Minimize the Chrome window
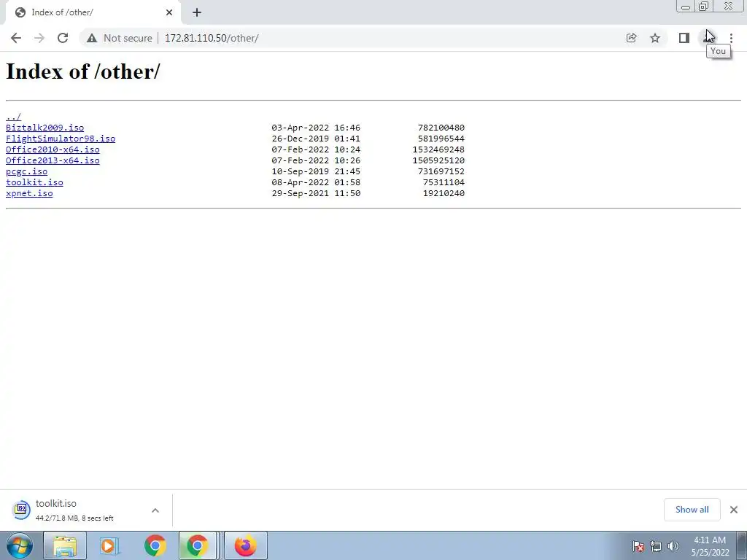The height and width of the screenshot is (560, 747). [685, 7]
